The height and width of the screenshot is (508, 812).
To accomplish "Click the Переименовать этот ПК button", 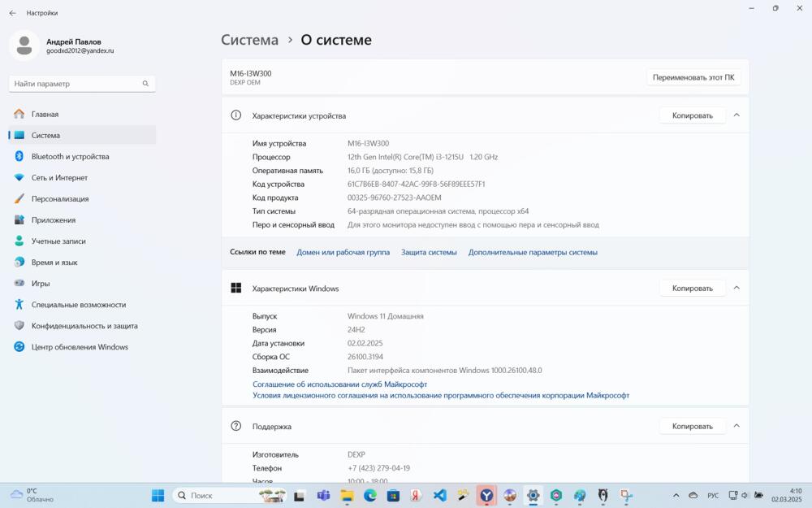I will [x=693, y=77].
